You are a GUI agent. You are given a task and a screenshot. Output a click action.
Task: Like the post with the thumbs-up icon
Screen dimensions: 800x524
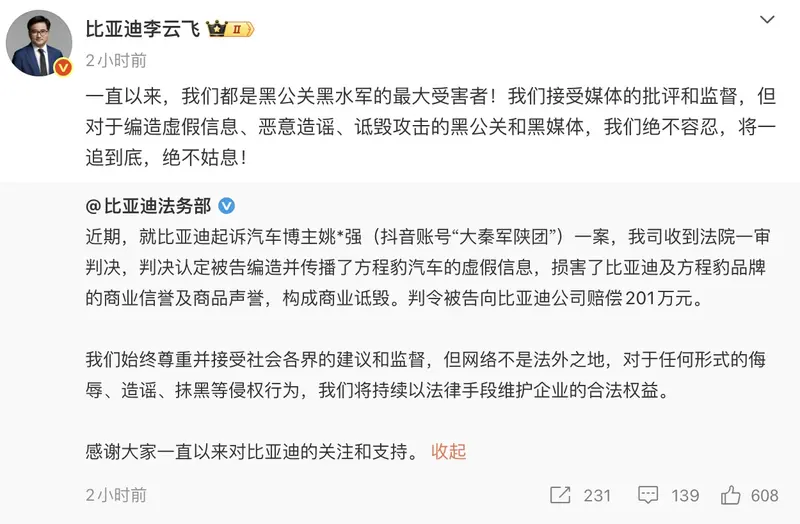tap(732, 495)
